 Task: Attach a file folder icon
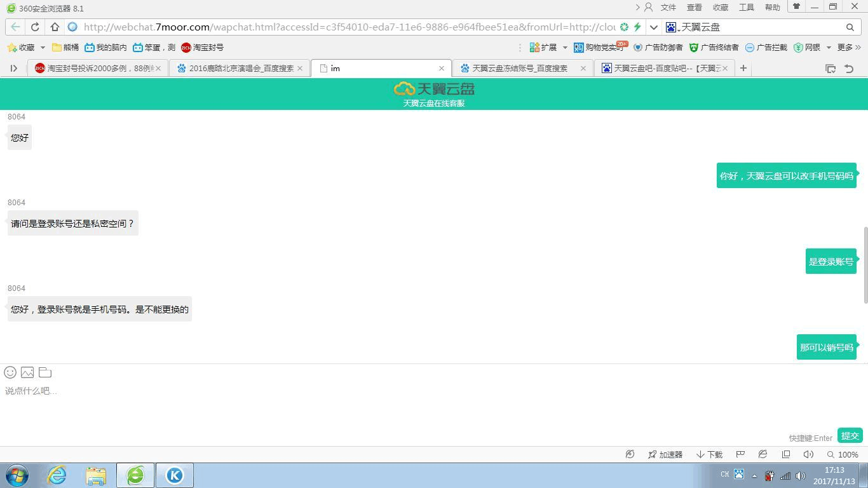point(45,372)
